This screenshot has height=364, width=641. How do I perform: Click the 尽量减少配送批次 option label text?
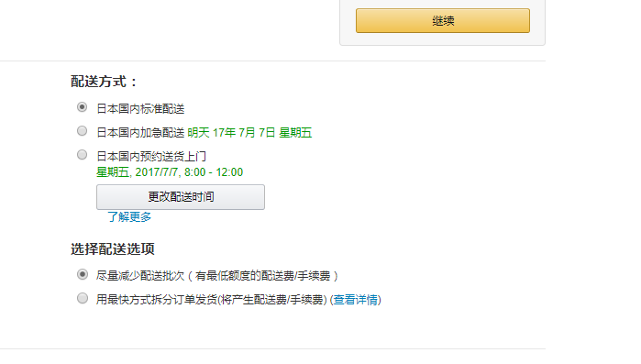click(x=140, y=276)
